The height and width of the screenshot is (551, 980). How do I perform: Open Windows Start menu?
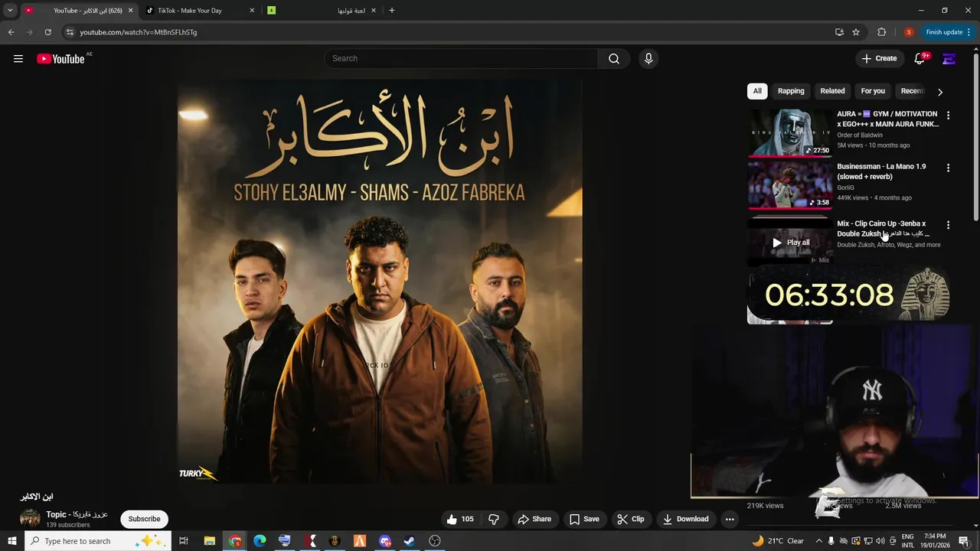11,541
